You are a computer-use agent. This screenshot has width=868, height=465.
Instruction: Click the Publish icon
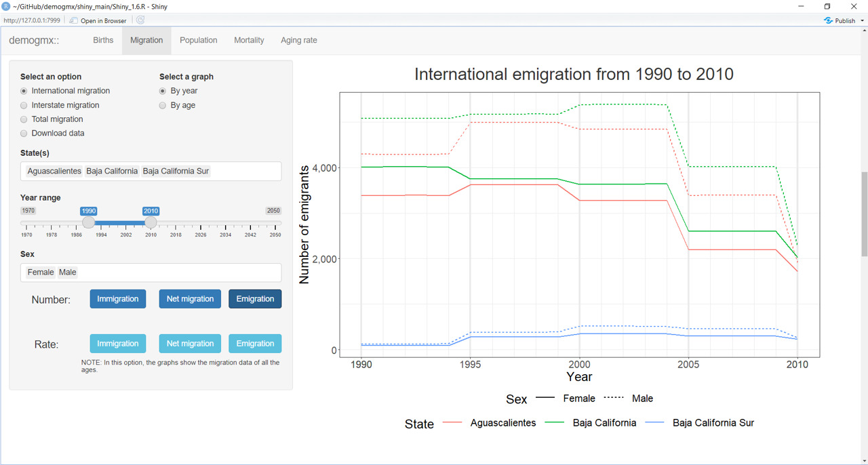[828, 20]
